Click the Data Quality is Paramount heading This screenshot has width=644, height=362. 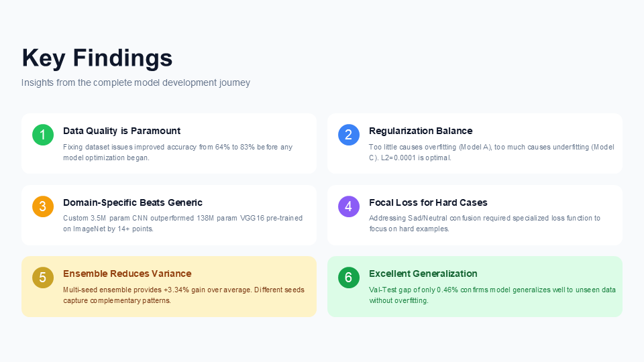click(x=121, y=131)
